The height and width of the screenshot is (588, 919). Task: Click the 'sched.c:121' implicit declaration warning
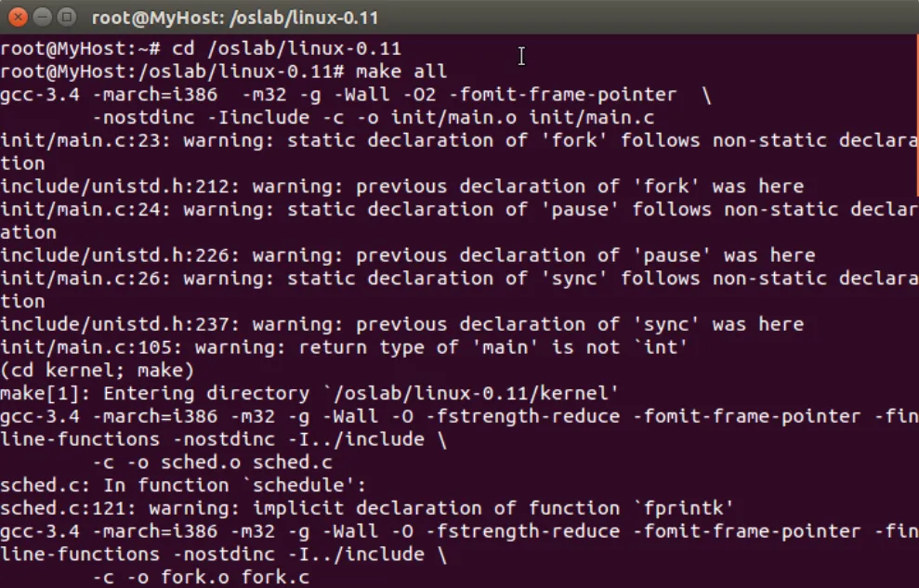coord(367,508)
